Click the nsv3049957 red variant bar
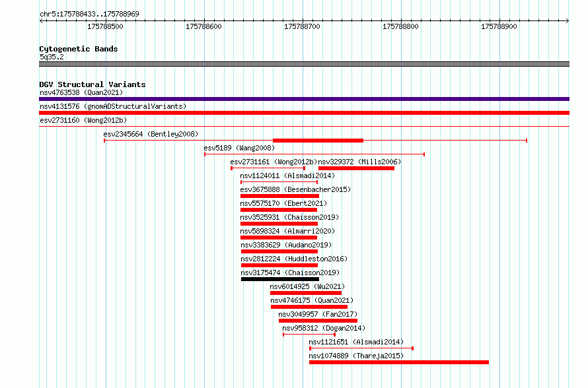The height and width of the screenshot is (388, 588). coord(318,321)
